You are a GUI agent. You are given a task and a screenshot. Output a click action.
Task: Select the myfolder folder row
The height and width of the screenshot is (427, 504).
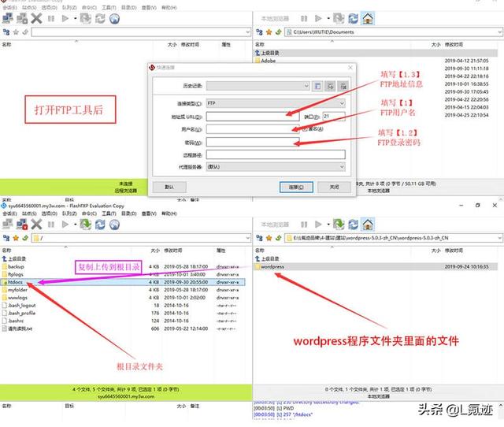(x=123, y=290)
